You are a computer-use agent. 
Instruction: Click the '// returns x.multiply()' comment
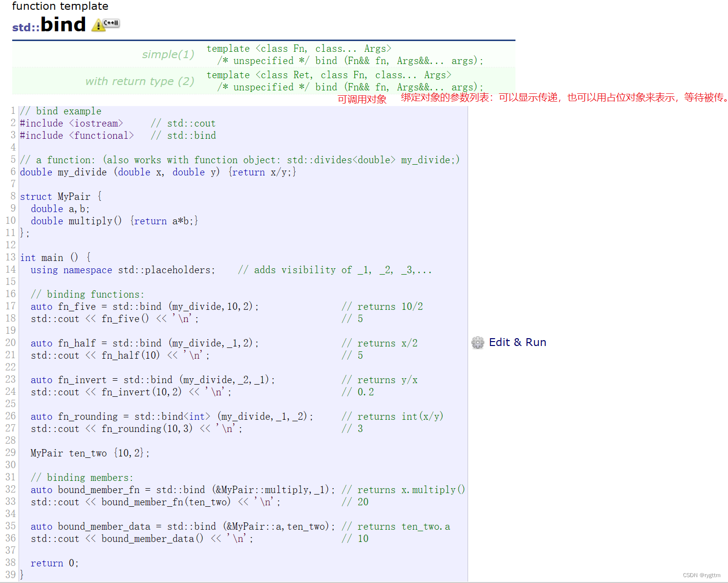(403, 490)
